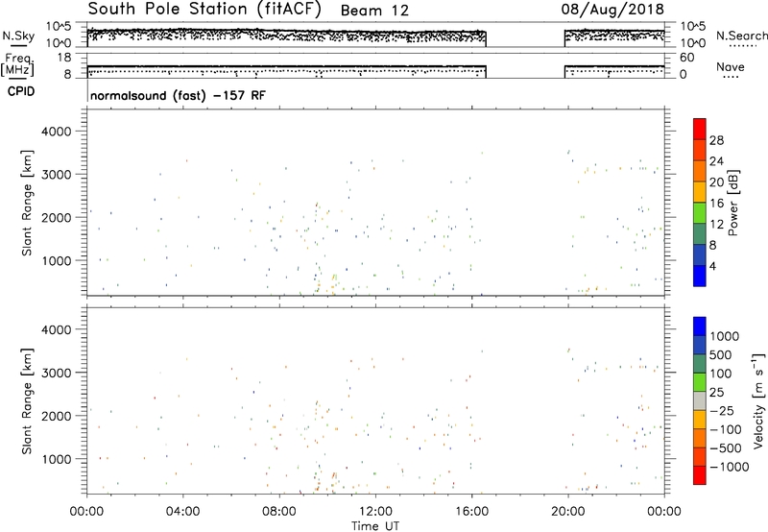768x532 pixels.
Task: Click the 'CPID' label
Action: [21, 91]
